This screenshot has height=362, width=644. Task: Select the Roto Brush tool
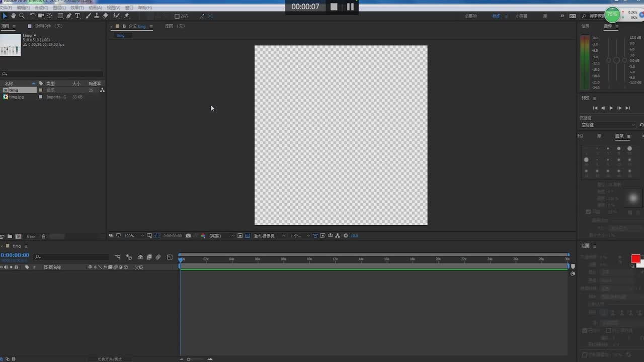click(x=116, y=16)
